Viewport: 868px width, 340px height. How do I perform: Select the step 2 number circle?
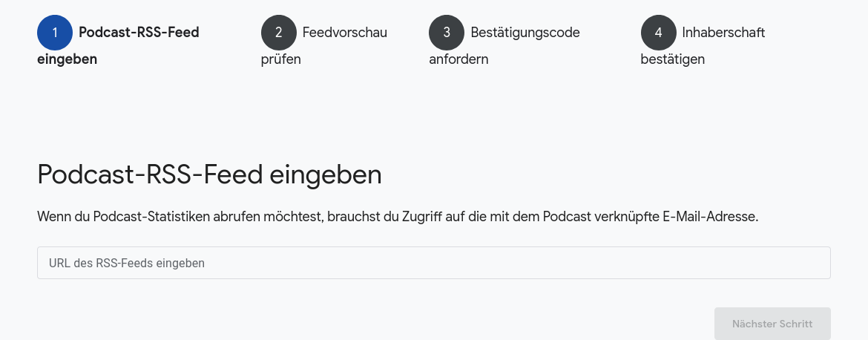278,33
